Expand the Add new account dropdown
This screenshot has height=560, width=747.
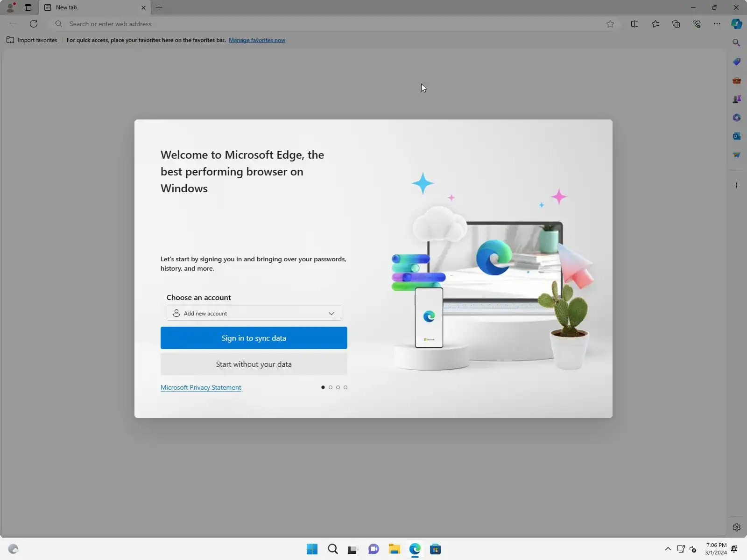pyautogui.click(x=254, y=313)
